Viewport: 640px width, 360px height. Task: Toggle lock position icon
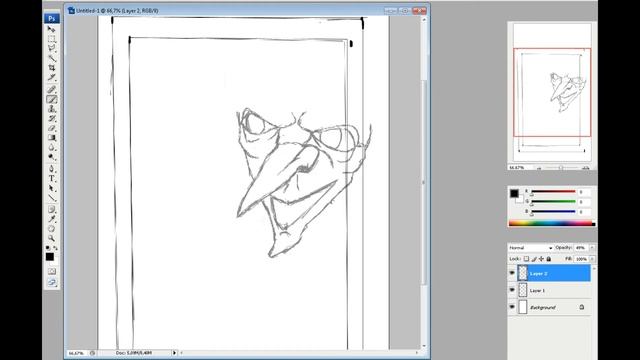coord(541,259)
